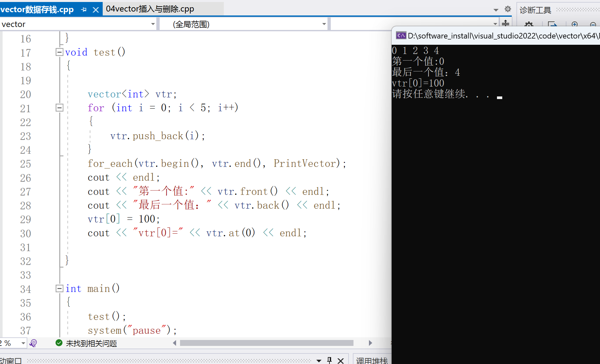The image size is (600, 364).
Task: Click the horizontal scrollbar right arrow
Action: click(x=370, y=343)
